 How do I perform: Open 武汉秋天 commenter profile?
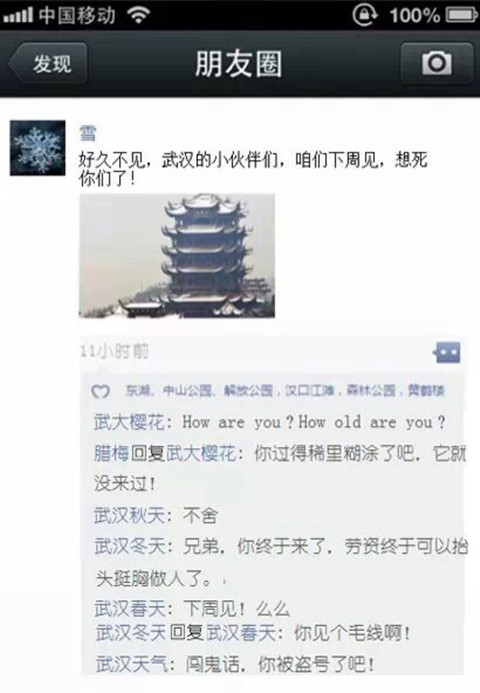click(x=129, y=515)
